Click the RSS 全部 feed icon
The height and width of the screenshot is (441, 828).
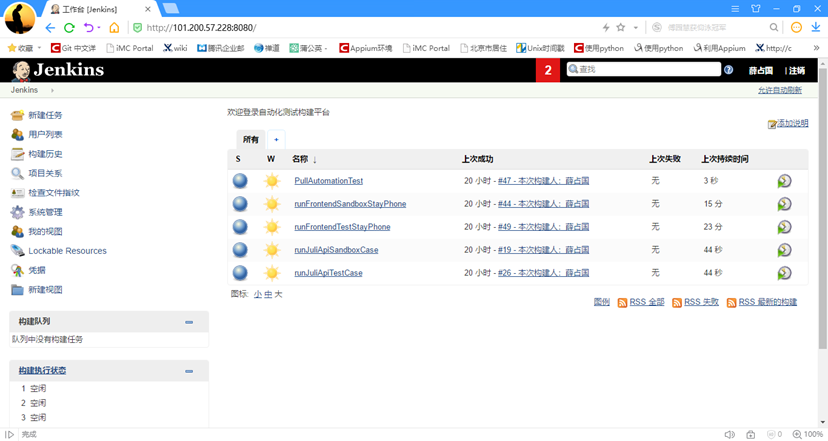click(x=622, y=303)
